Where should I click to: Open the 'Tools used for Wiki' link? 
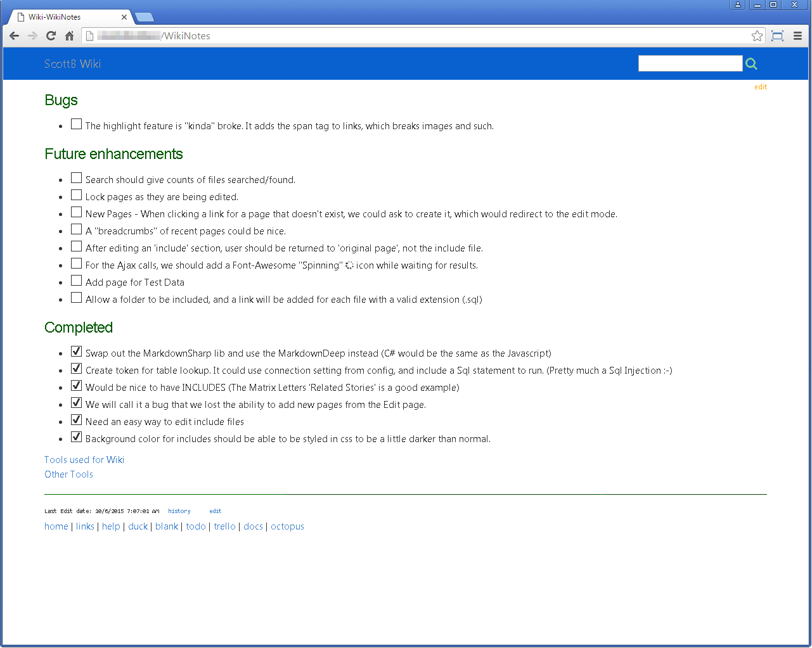click(x=84, y=460)
